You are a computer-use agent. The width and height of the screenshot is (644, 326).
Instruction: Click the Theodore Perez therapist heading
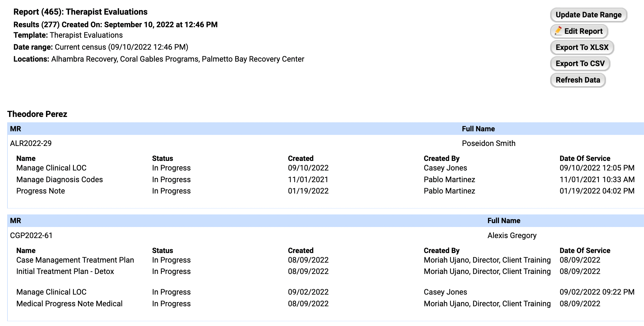(37, 114)
